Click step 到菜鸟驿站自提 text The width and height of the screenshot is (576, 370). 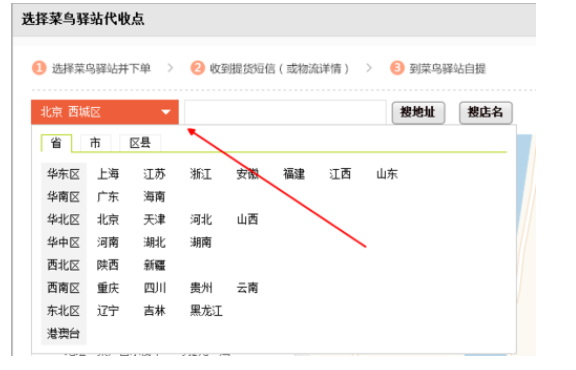tap(448, 68)
